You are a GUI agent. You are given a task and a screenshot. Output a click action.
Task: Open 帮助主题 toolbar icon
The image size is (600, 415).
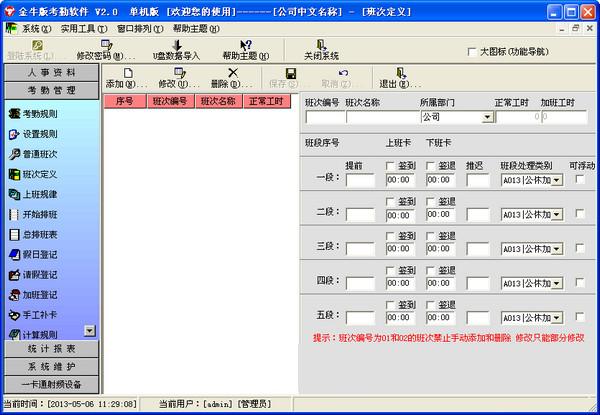[x=246, y=45]
